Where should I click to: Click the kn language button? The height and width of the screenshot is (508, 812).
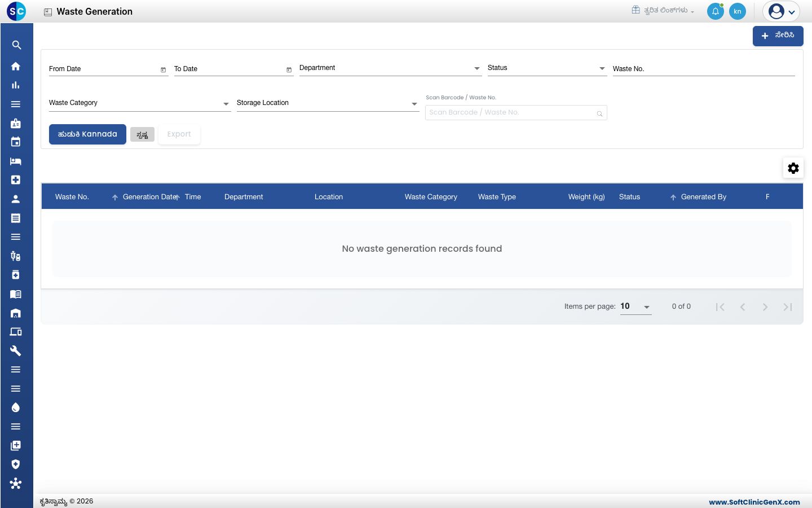tap(738, 11)
